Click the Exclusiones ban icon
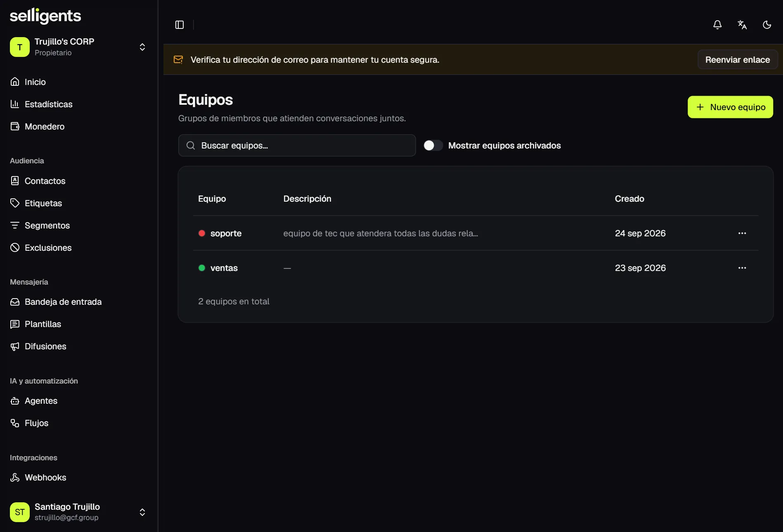The height and width of the screenshot is (532, 783). tap(15, 247)
